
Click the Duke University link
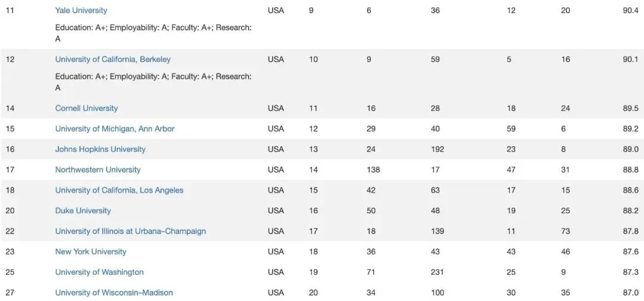click(x=83, y=210)
